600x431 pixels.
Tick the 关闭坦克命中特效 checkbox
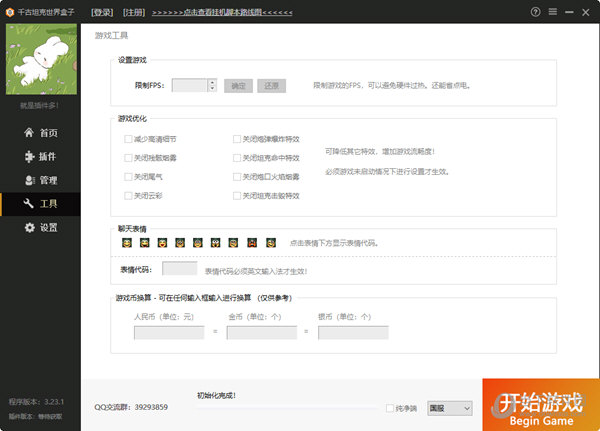(237, 158)
